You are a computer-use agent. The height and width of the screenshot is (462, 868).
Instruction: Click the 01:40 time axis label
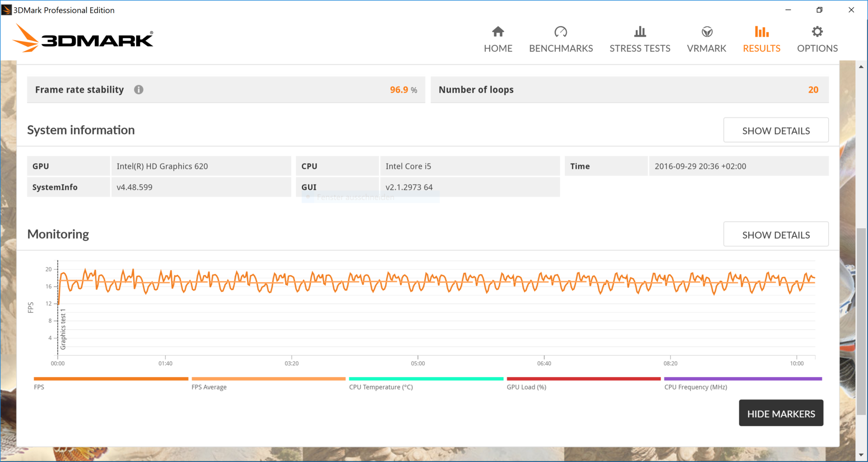[x=165, y=363]
